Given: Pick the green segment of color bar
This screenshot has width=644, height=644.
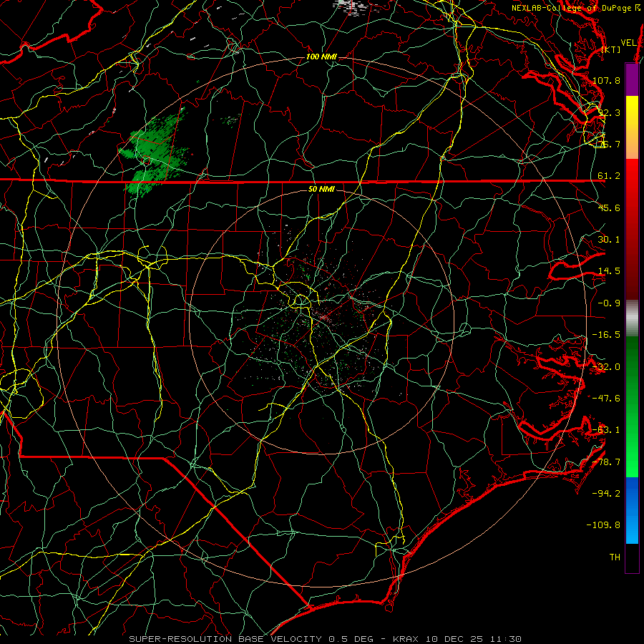Looking at the screenshot, I should [x=632, y=406].
